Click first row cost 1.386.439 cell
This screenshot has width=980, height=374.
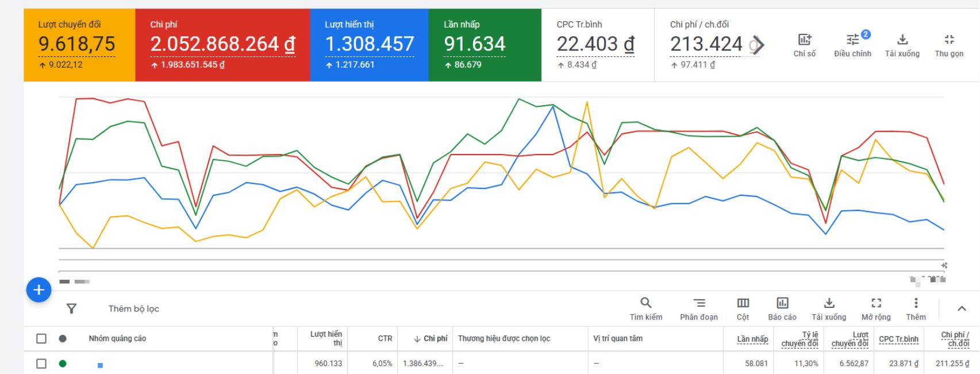click(424, 364)
